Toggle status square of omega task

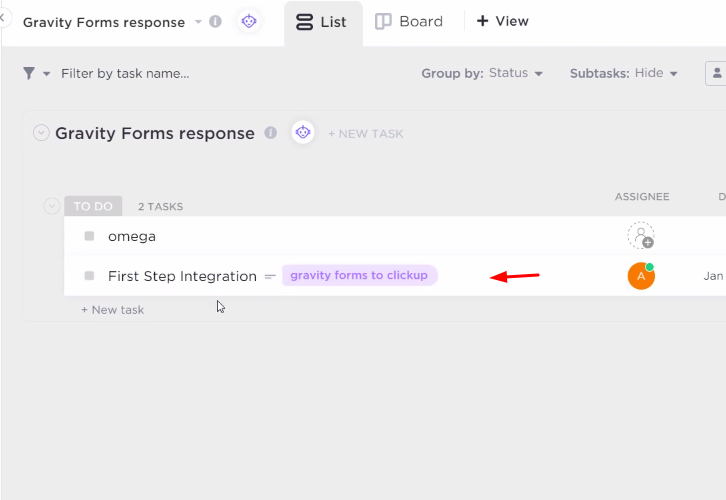[89, 236]
